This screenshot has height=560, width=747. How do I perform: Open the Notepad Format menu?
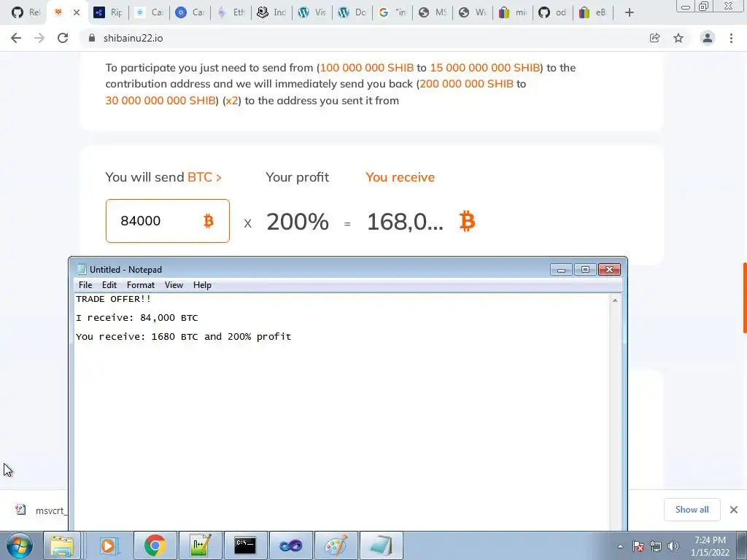point(141,285)
